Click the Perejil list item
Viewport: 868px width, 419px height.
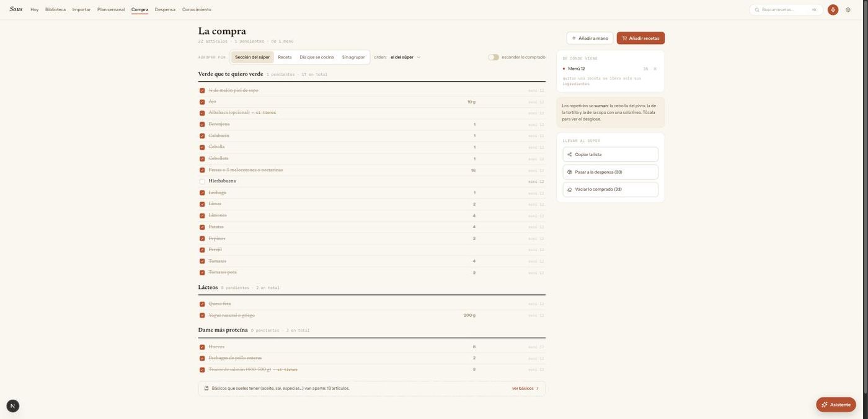(x=215, y=250)
